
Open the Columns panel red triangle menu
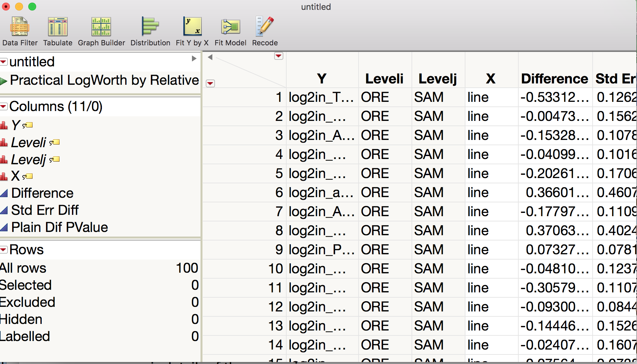[x=4, y=106]
